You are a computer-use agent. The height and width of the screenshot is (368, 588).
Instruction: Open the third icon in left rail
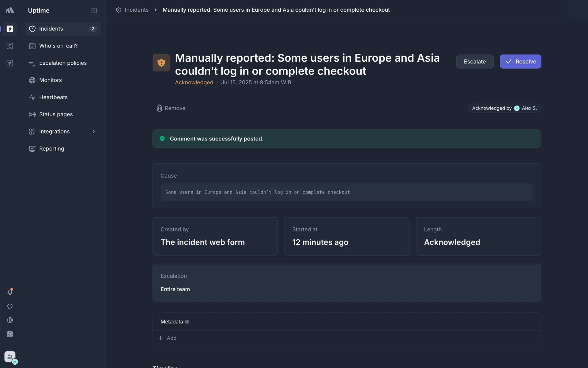10,63
